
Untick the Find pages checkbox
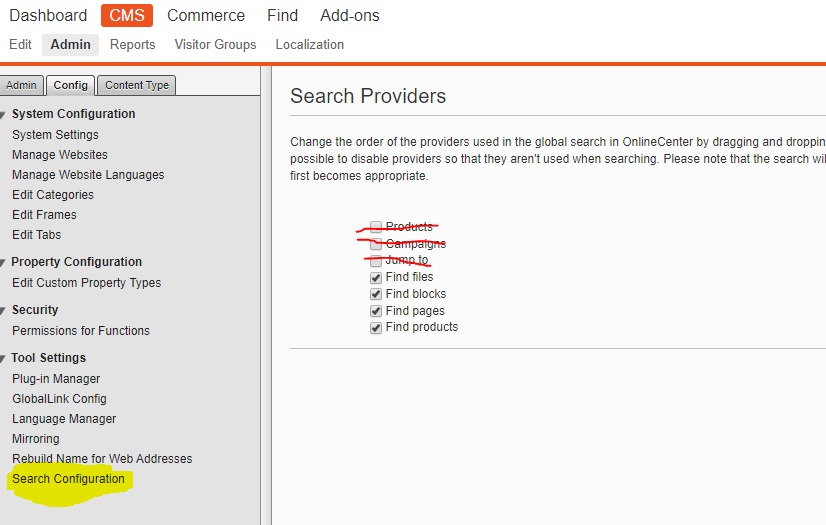coord(376,311)
